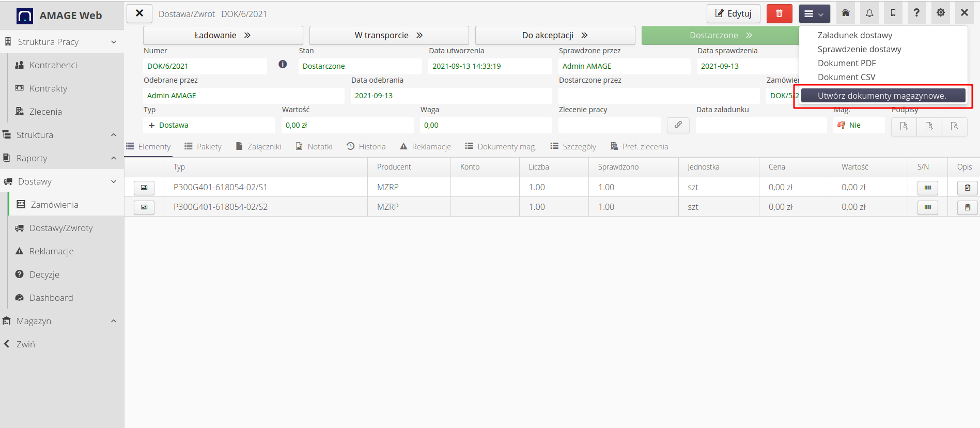Open the notifications bell icon
980x428 pixels.
(x=869, y=13)
